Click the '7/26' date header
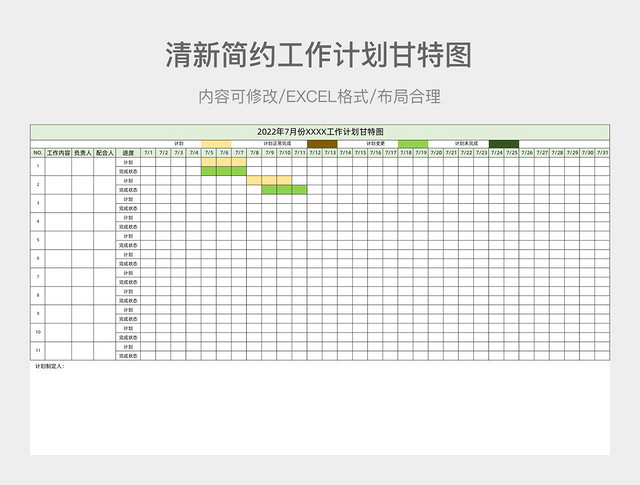Image resolution: width=640 pixels, height=485 pixels. point(527,153)
